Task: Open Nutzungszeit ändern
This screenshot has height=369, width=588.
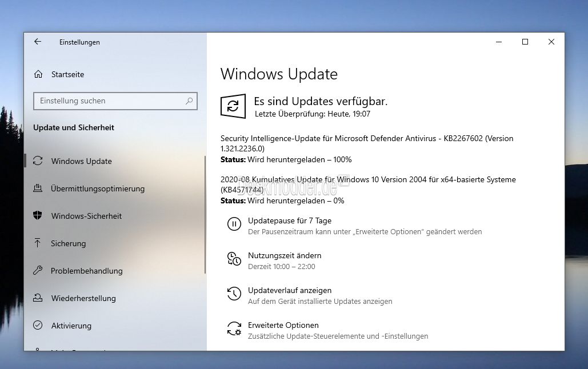Action: pyautogui.click(x=285, y=255)
